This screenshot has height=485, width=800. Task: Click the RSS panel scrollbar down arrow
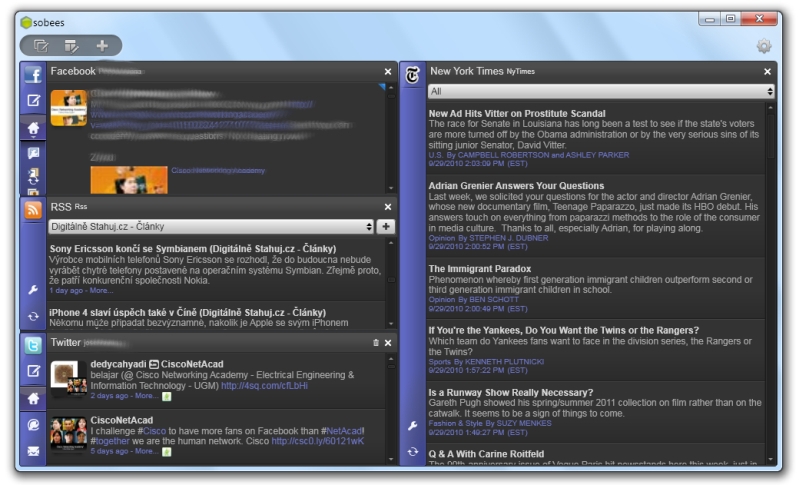click(x=391, y=324)
